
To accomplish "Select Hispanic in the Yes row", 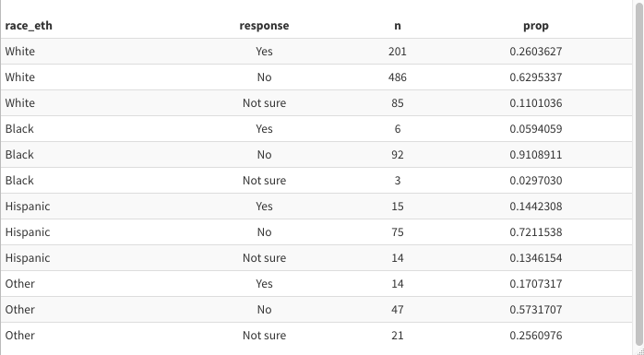I will pyautogui.click(x=28, y=206).
